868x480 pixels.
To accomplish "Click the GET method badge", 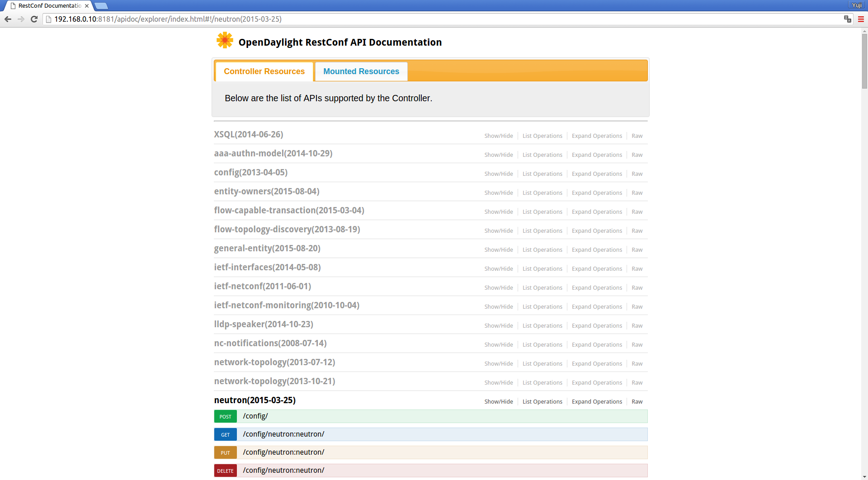I will click(226, 434).
